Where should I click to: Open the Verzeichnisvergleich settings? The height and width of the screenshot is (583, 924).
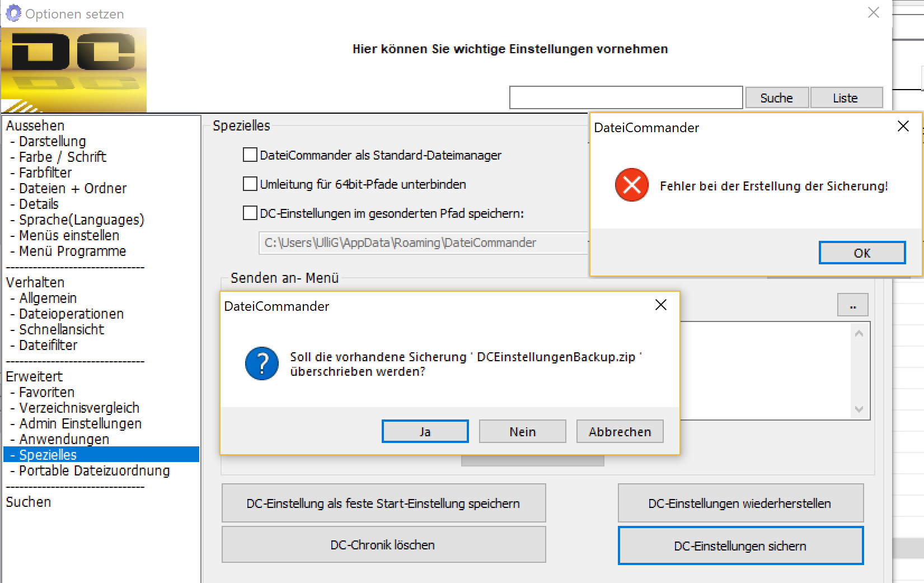79,408
